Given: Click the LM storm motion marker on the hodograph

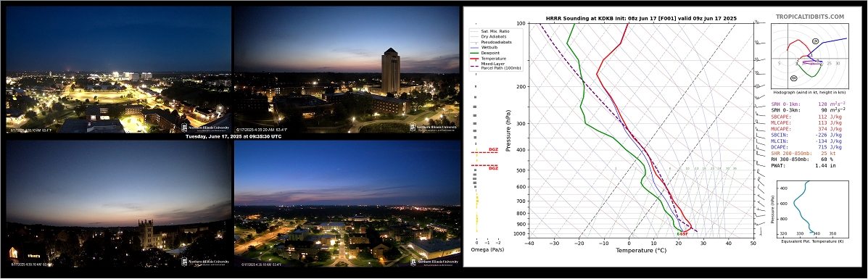Looking at the screenshot, I should (815, 41).
